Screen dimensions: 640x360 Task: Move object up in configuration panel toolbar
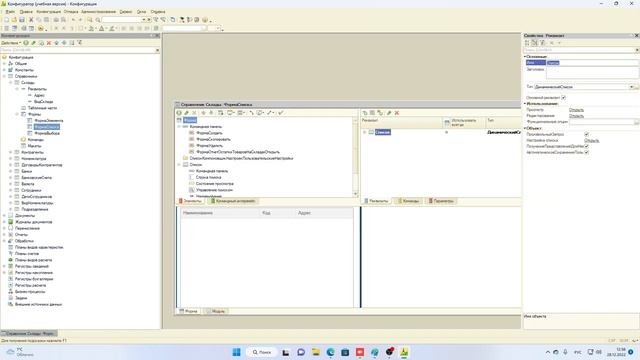(x=57, y=43)
